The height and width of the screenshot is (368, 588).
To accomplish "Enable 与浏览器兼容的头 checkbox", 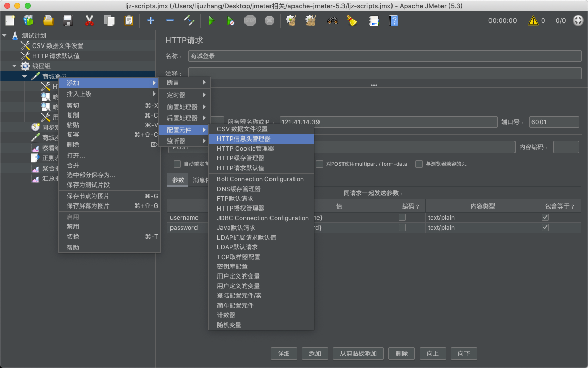I will pos(419,164).
